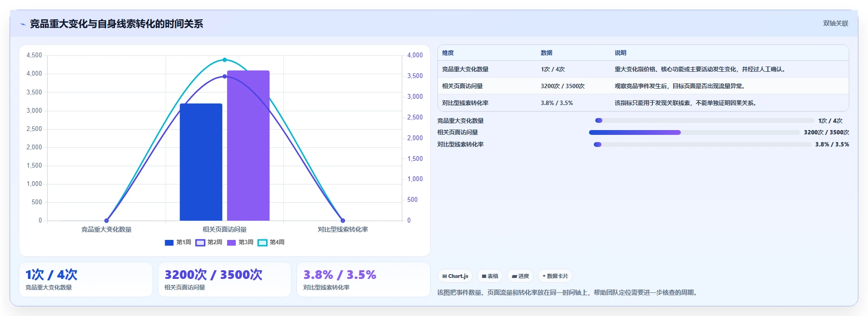Click the 维度 column header

click(x=448, y=53)
